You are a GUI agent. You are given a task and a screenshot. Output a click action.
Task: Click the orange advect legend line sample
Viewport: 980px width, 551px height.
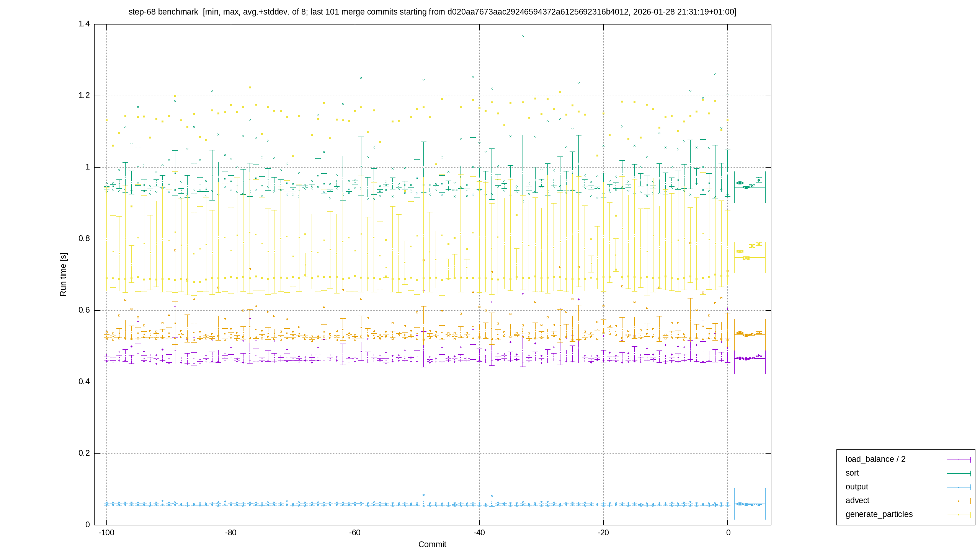pos(959,501)
